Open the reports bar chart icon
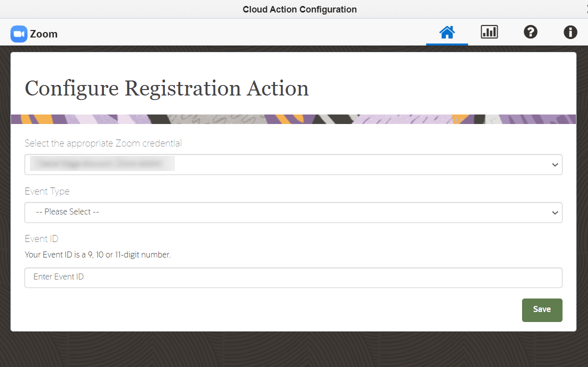This screenshot has height=367, width=588. [490, 32]
